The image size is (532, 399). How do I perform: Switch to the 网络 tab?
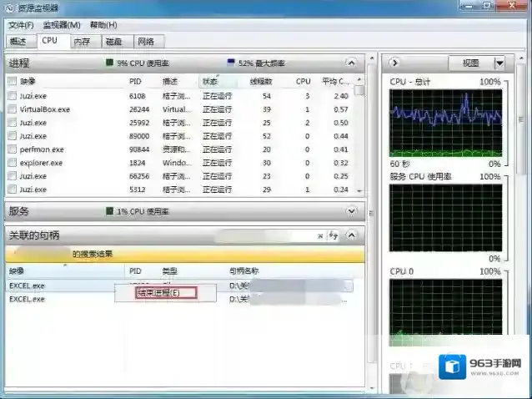click(145, 41)
